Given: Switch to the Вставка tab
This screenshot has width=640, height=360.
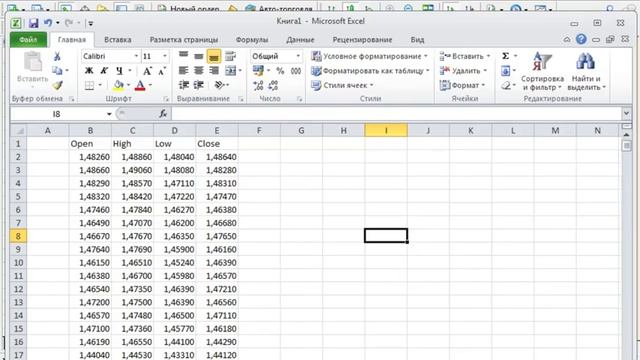Looking at the screenshot, I should pyautogui.click(x=118, y=40).
